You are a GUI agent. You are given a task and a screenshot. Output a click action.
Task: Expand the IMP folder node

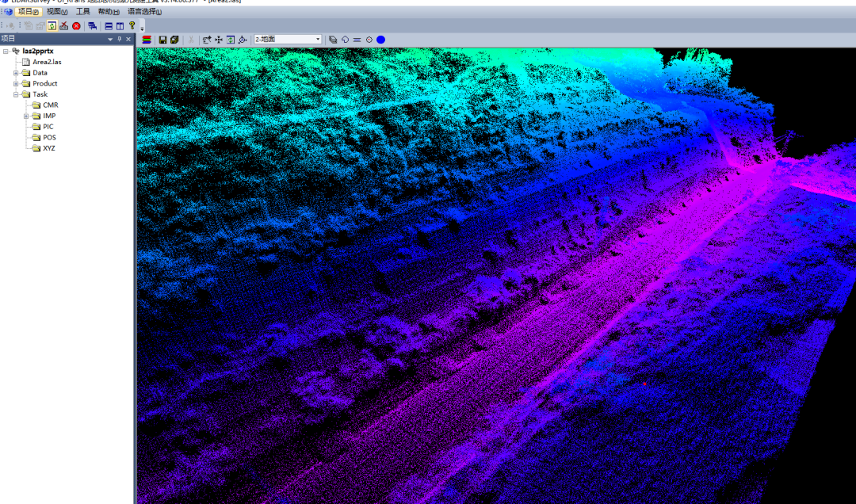point(26,116)
